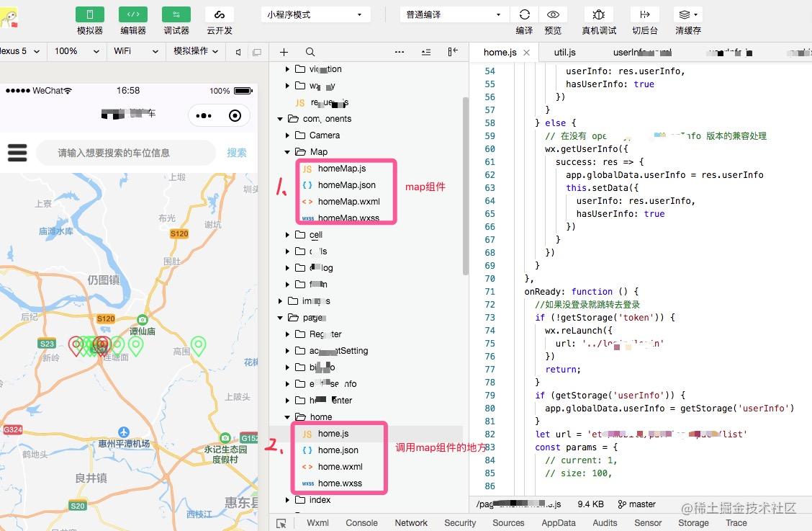Image resolution: width=812 pixels, height=531 pixels.
Task: Click the master git branch indicator
Action: (x=637, y=504)
